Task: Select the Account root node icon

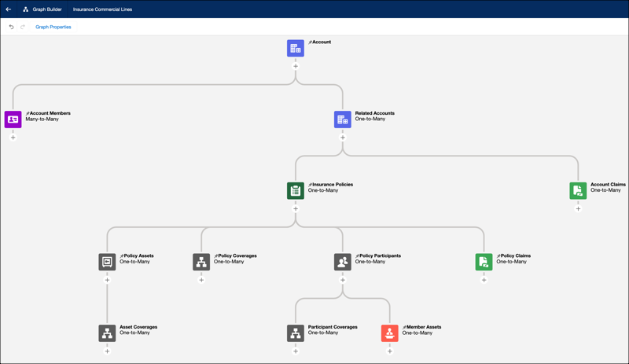Action: (x=296, y=48)
